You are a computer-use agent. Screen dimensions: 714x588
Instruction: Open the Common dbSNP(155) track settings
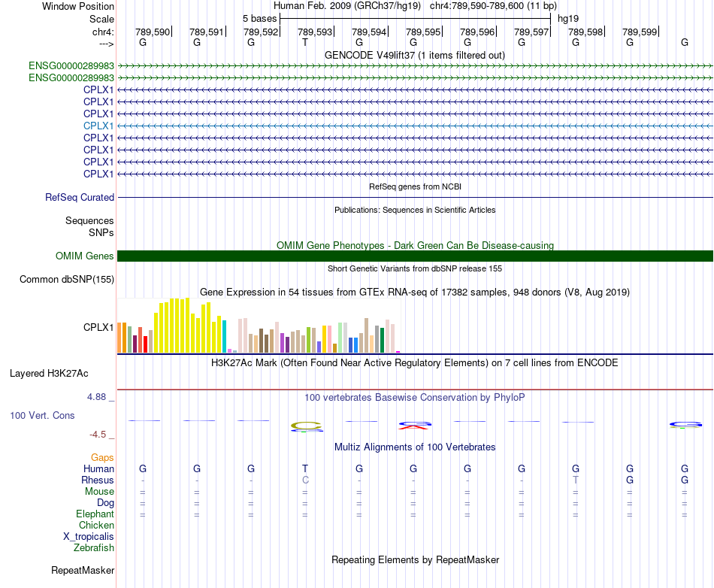(67, 279)
